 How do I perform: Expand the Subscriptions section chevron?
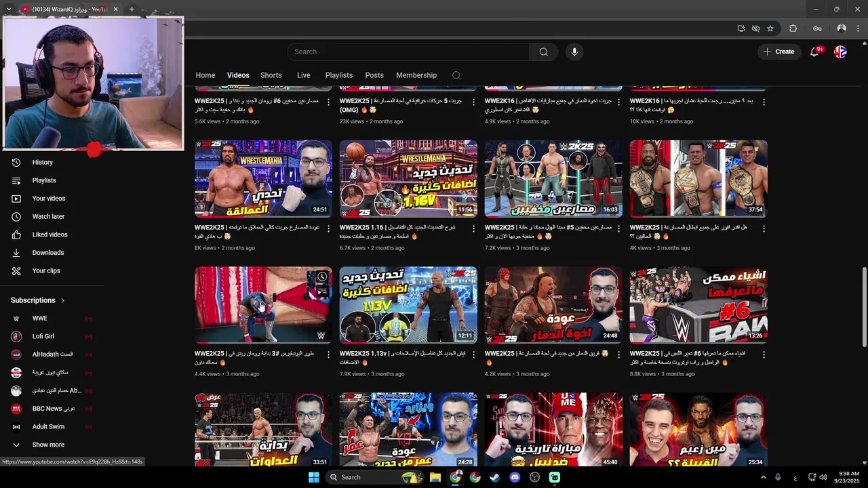(x=63, y=300)
